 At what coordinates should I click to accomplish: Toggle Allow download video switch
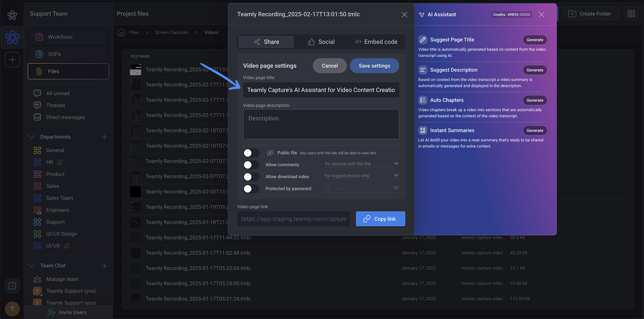coord(251,177)
